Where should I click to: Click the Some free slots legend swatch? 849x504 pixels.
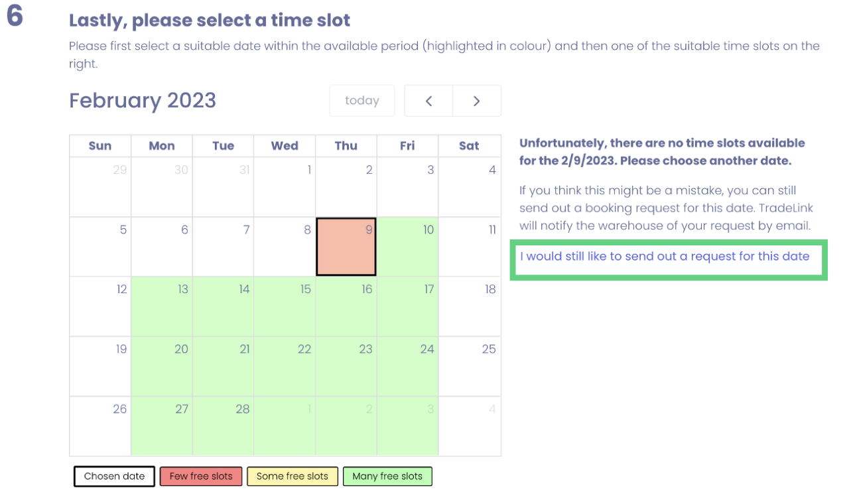(x=292, y=476)
